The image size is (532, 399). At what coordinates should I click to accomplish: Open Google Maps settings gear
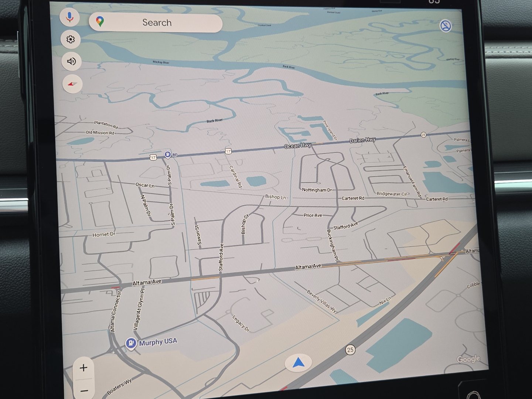pos(70,39)
